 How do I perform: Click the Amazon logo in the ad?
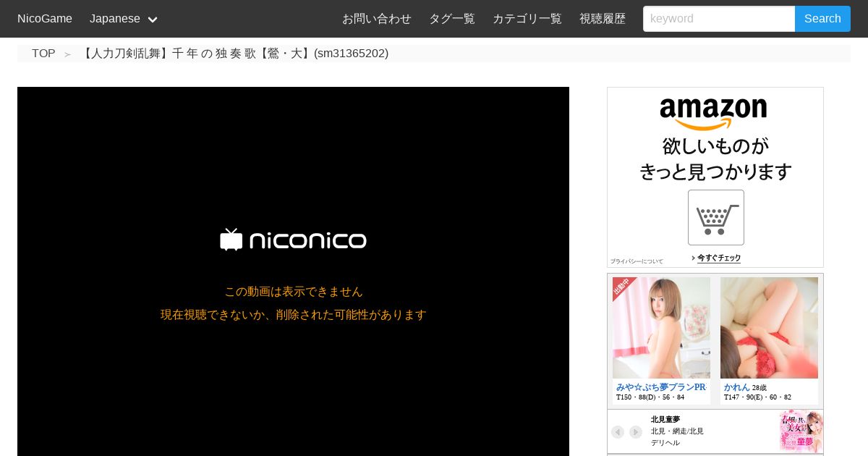point(713,114)
